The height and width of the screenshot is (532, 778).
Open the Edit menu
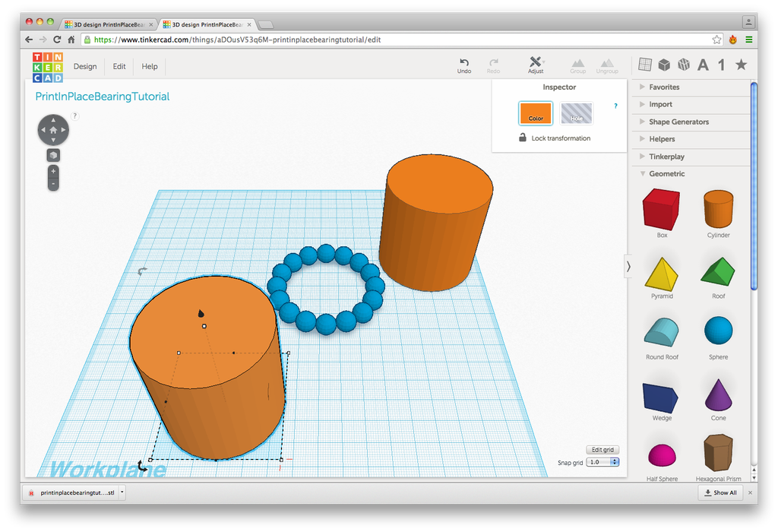(x=119, y=67)
